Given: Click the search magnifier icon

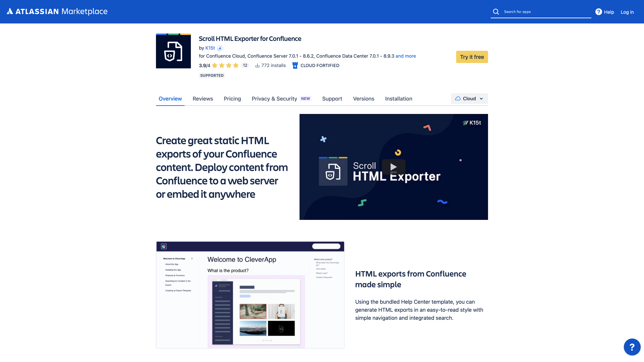Looking at the screenshot, I should click(496, 12).
